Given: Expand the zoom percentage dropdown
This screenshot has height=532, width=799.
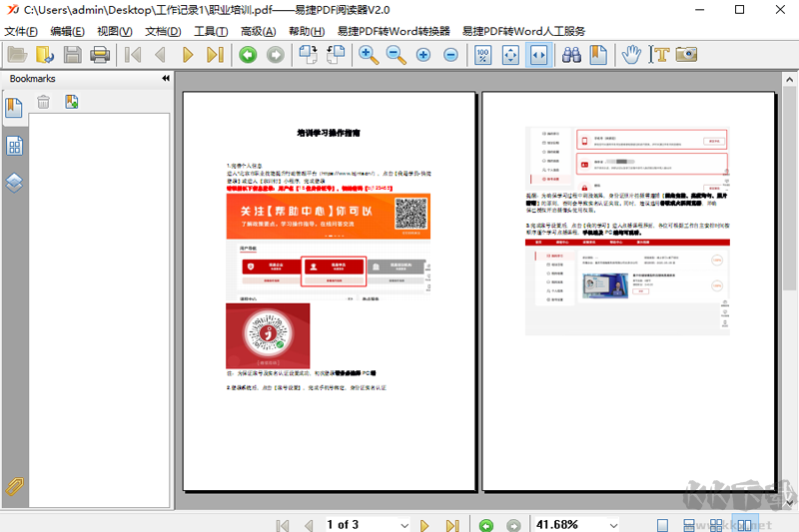Looking at the screenshot, I should pyautogui.click(x=613, y=525).
